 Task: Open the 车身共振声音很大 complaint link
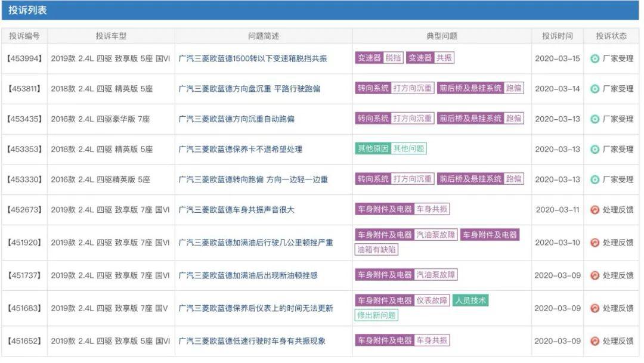coord(236,210)
